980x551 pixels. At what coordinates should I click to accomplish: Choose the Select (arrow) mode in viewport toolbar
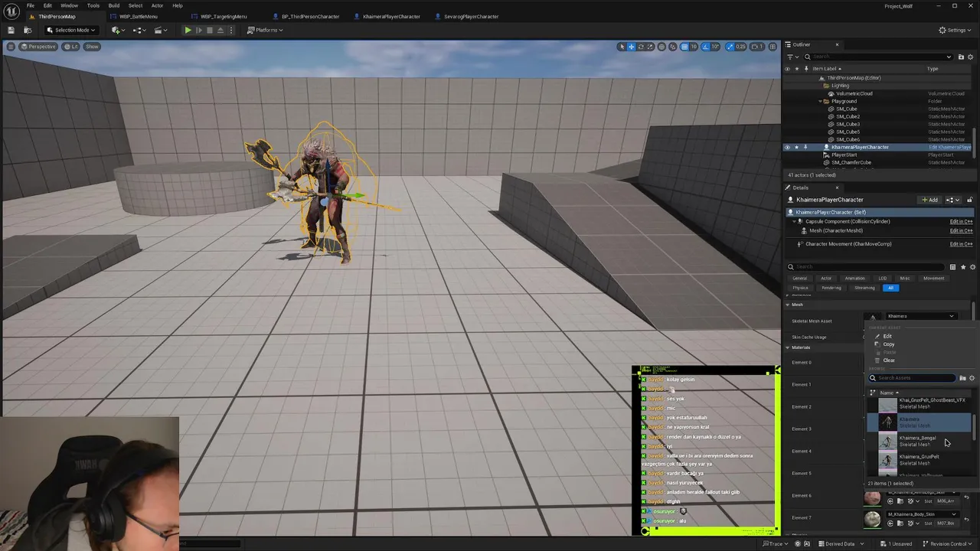[x=622, y=47]
